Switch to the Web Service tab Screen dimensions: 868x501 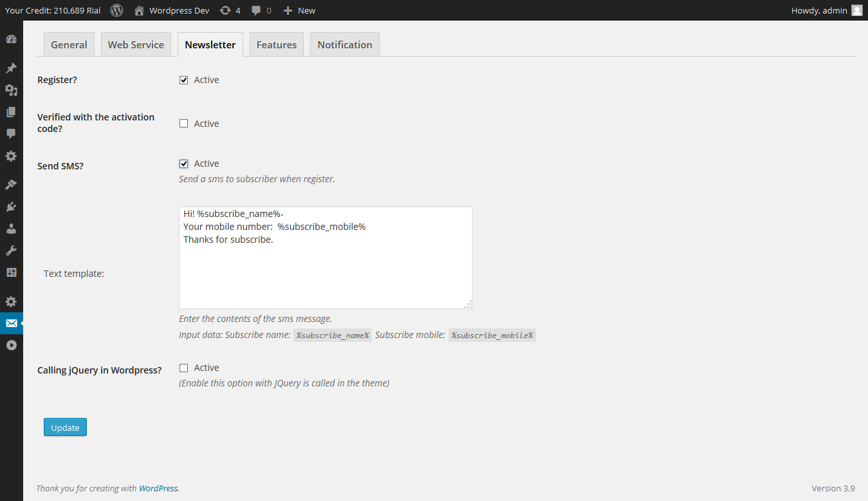pyautogui.click(x=136, y=44)
